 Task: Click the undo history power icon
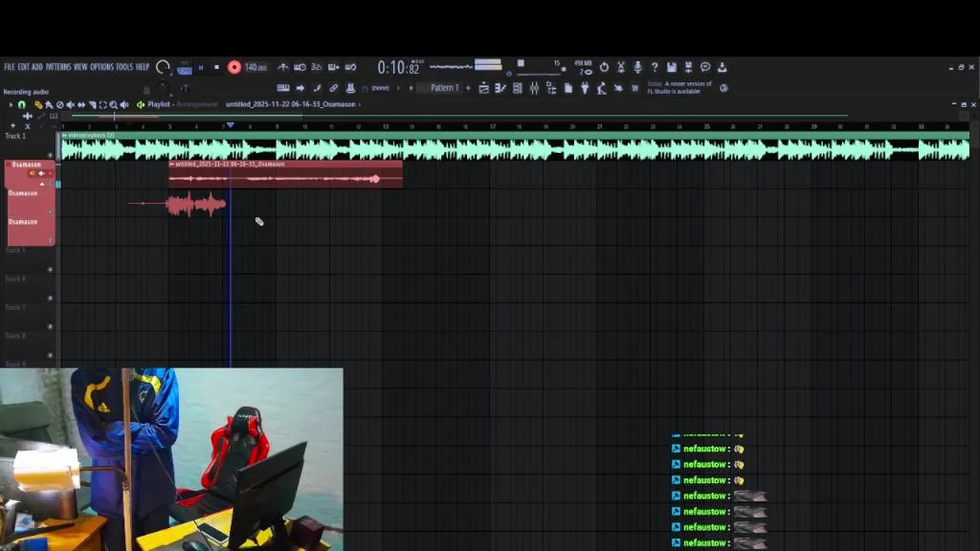tap(604, 67)
